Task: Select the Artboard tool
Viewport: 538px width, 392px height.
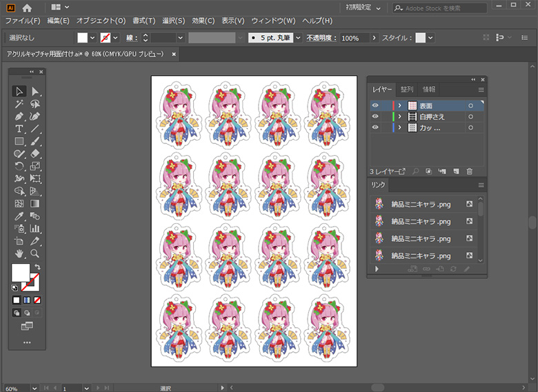Action: tap(19, 241)
